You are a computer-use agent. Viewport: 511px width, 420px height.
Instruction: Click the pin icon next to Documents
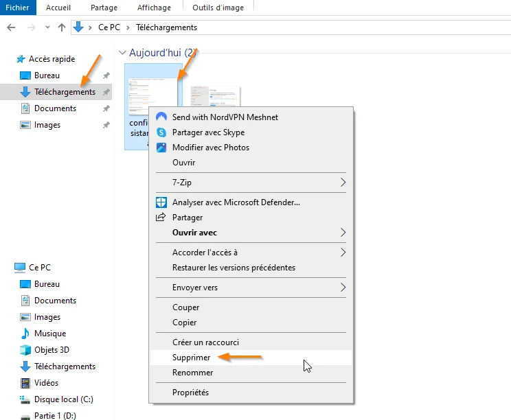(106, 108)
